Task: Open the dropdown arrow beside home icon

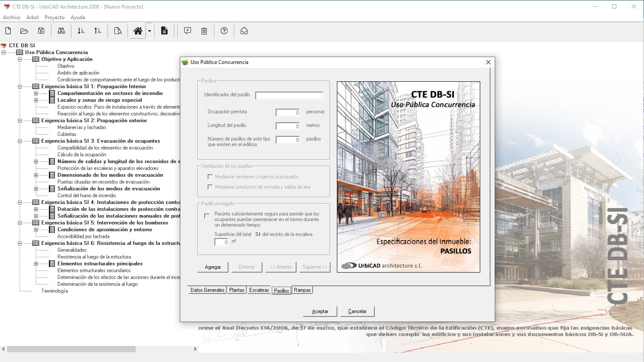Action: coord(149,31)
